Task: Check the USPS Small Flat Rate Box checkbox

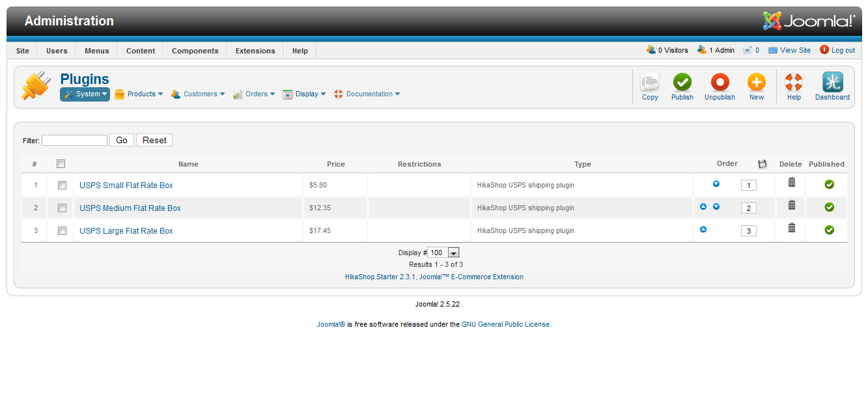Action: point(63,185)
